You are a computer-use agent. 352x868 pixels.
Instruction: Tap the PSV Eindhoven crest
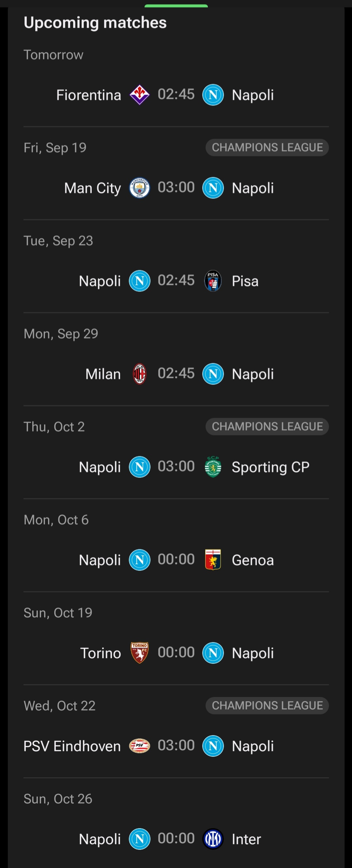pos(139,746)
